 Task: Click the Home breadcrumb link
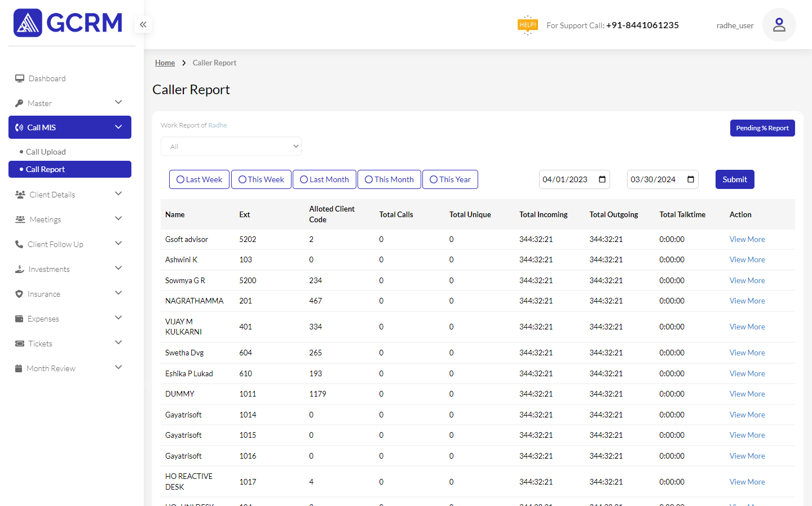165,63
